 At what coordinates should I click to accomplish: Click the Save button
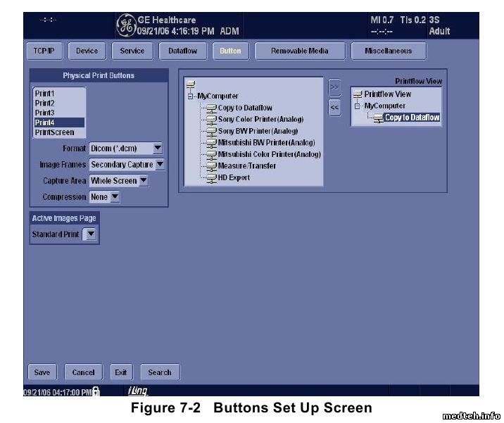[x=42, y=372]
